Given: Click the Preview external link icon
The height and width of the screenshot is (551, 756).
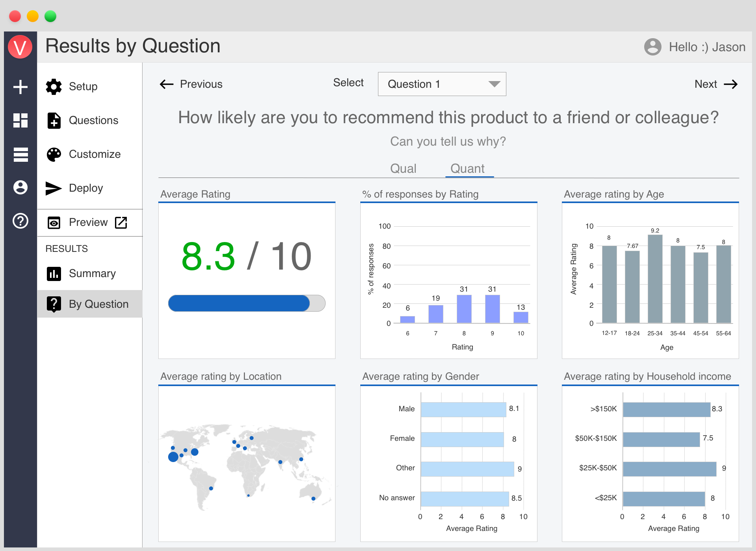Looking at the screenshot, I should point(121,222).
